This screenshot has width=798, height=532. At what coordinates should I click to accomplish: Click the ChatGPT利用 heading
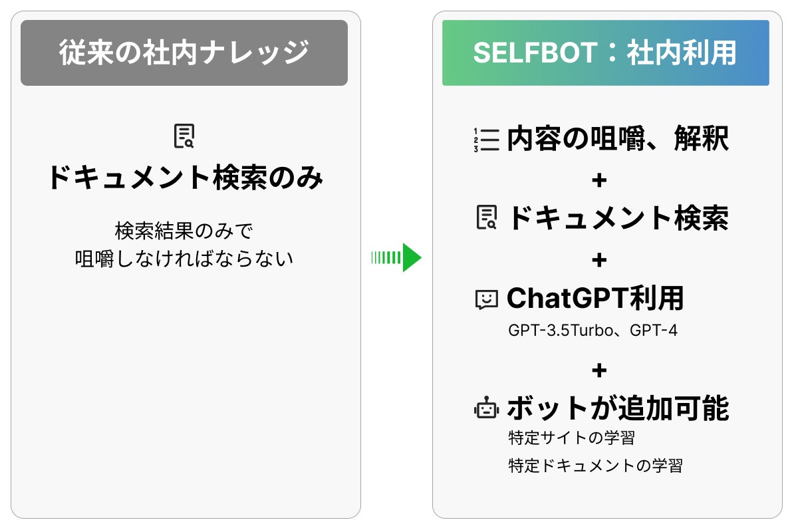pos(595,299)
